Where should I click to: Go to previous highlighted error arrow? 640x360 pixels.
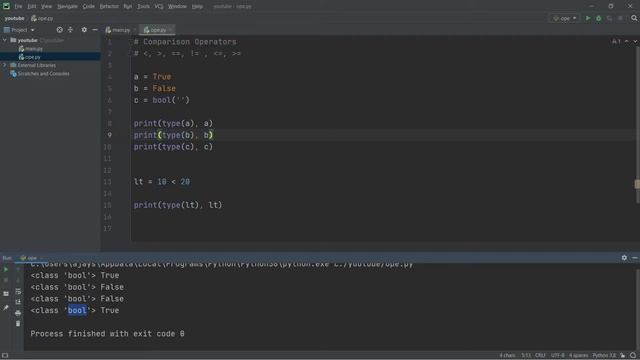(627, 42)
